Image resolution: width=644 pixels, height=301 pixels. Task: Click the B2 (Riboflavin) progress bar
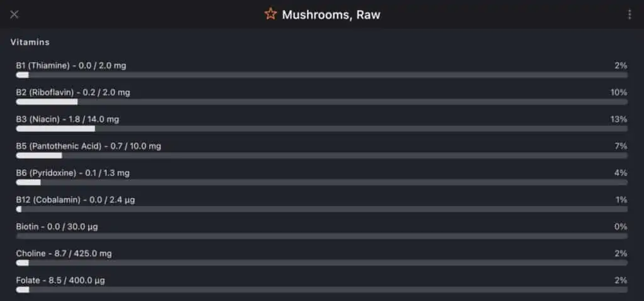click(x=321, y=102)
